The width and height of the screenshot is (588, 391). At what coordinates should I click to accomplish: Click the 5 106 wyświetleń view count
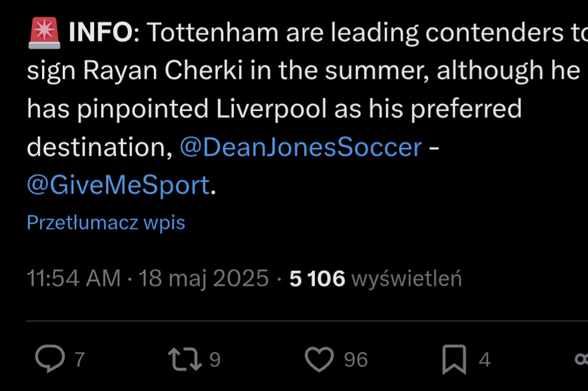375,279
